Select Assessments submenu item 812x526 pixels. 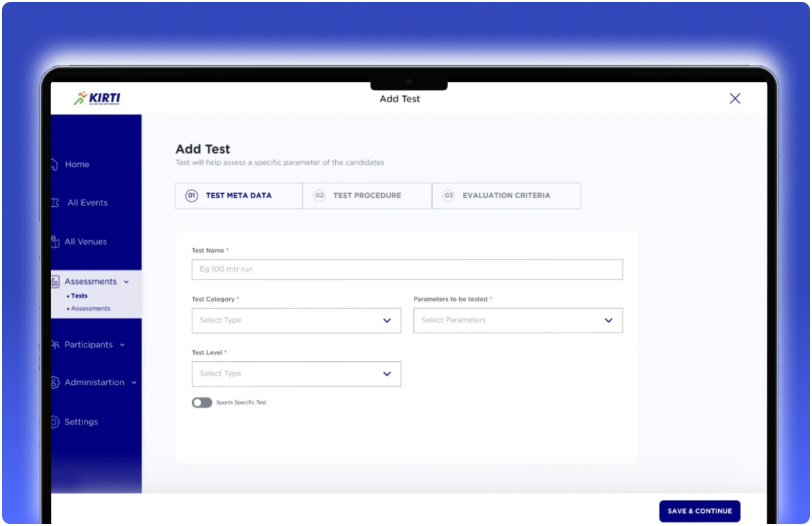pos(90,308)
